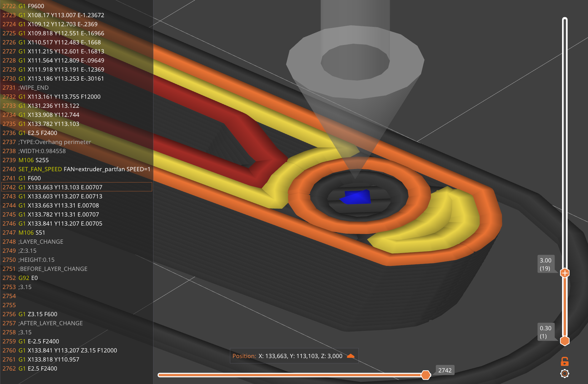This screenshot has height=384, width=588.
Task: Click the 'SET_FAN_SPEED' macro on line 2740
Action: point(40,169)
